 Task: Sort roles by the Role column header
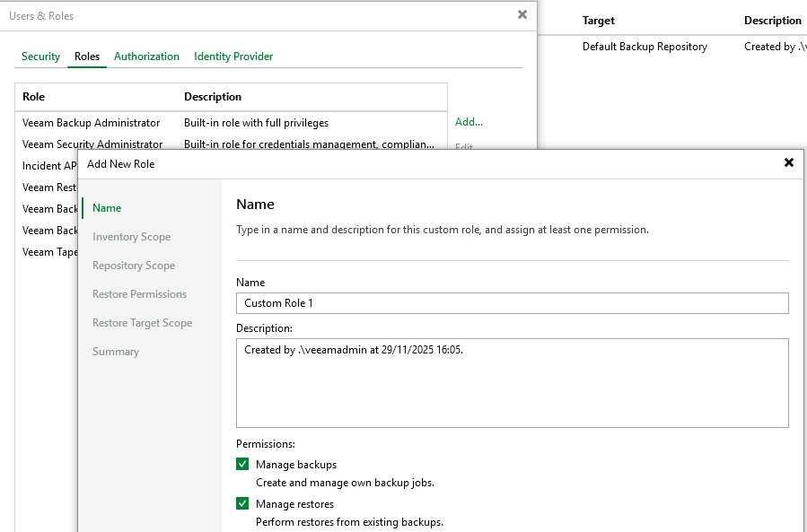34,97
